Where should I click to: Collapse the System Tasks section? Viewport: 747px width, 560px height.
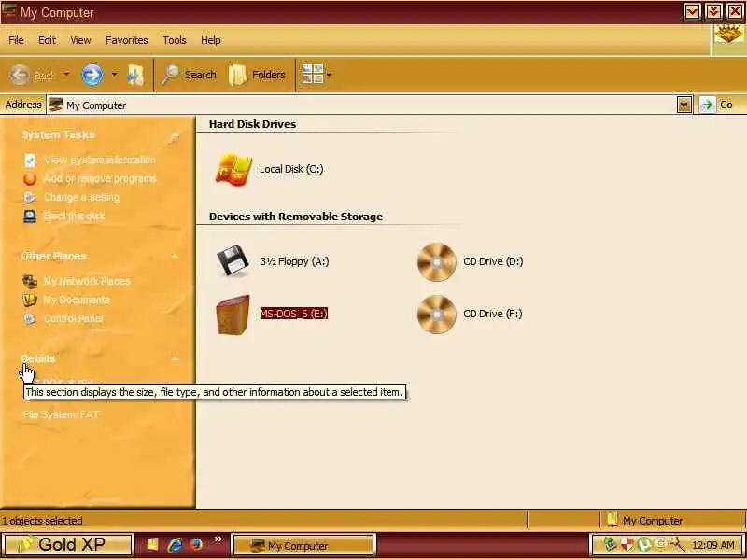coord(175,135)
